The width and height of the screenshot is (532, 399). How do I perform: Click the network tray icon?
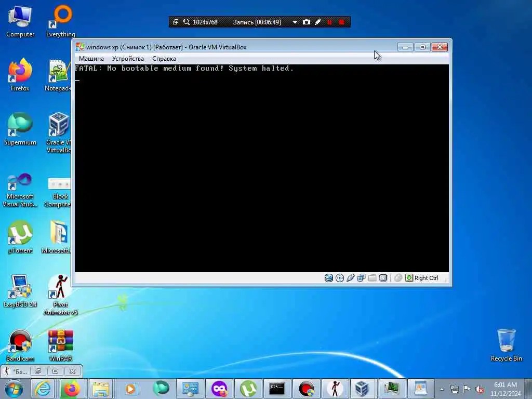(x=454, y=389)
